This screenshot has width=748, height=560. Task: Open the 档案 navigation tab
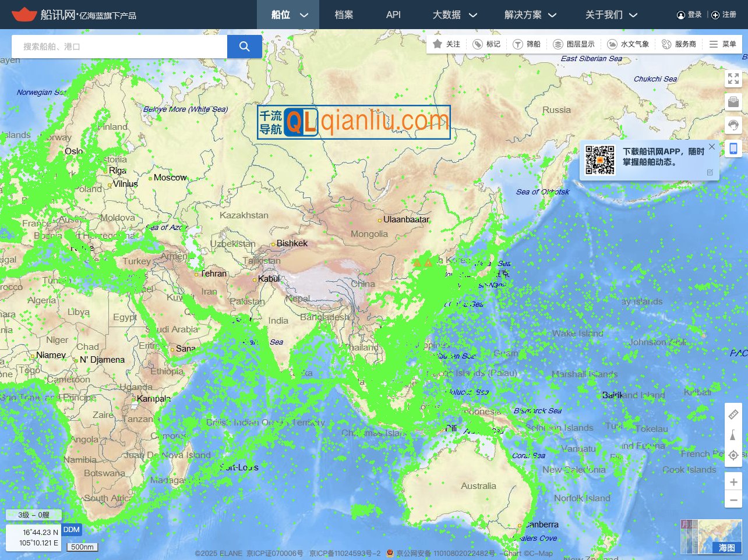(x=344, y=15)
